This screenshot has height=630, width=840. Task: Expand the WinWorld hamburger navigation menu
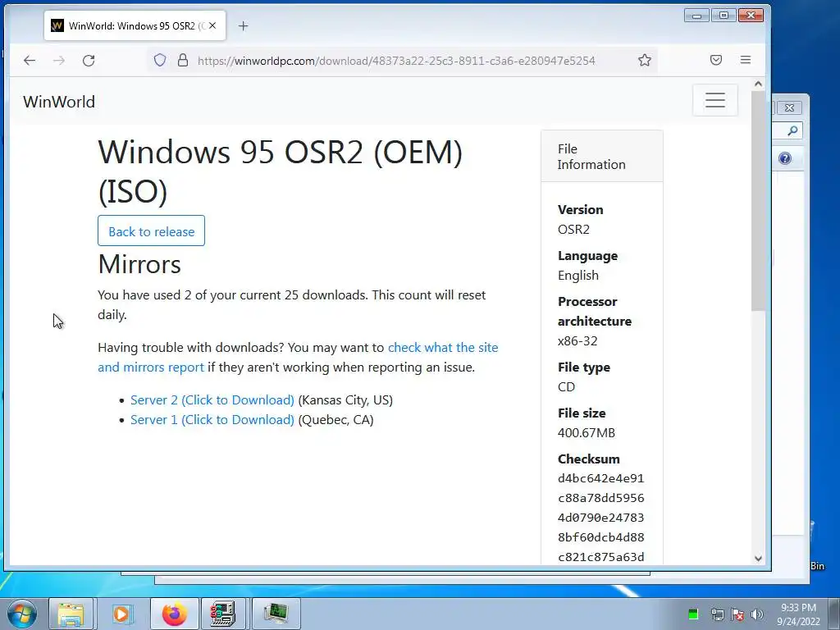pyautogui.click(x=715, y=100)
